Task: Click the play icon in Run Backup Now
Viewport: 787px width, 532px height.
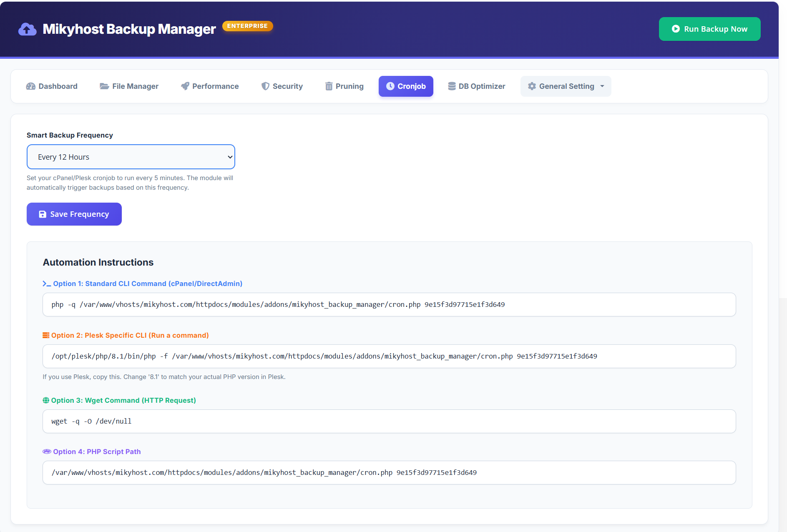Action: (x=676, y=29)
